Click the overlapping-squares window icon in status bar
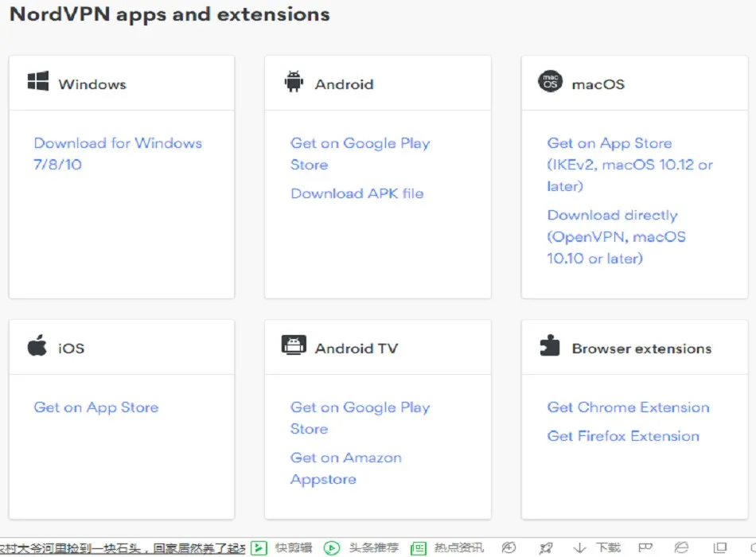Screen dimensions: 756x557 pyautogui.click(x=720, y=547)
